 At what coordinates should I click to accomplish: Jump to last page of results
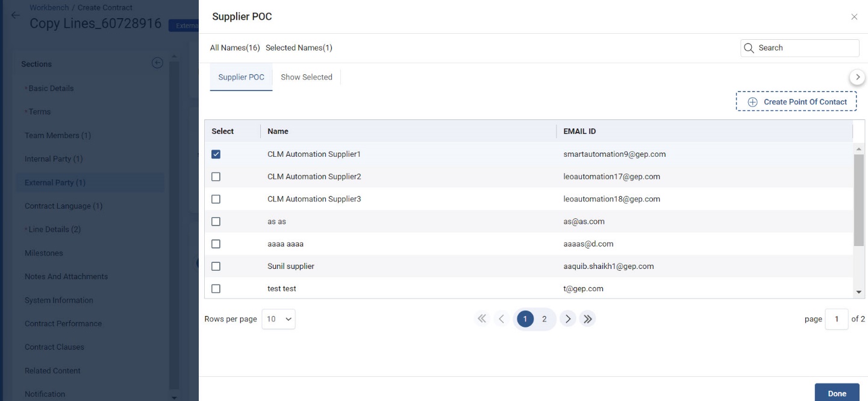[588, 319]
